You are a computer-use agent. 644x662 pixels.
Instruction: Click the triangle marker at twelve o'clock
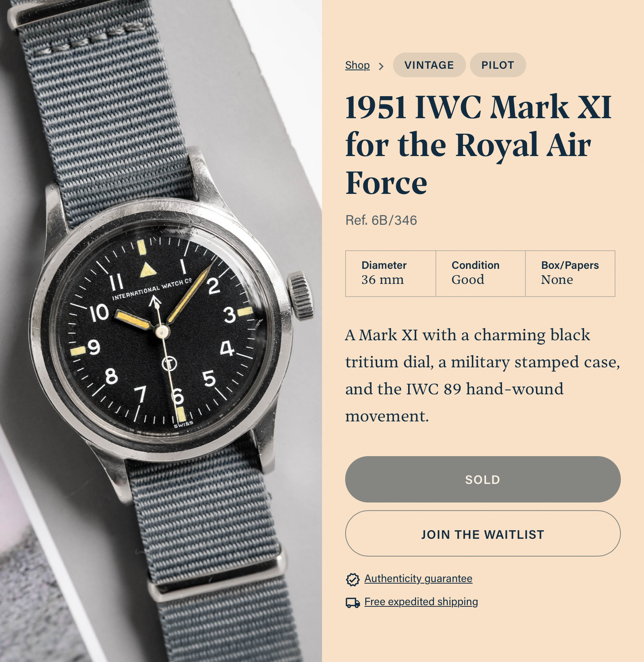(x=148, y=269)
